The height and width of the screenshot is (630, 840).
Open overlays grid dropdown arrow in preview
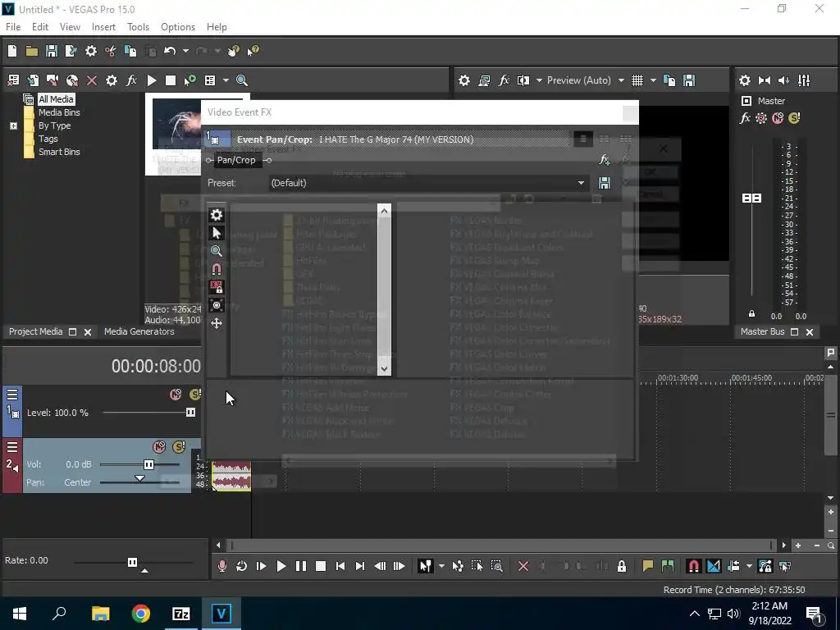pos(653,80)
